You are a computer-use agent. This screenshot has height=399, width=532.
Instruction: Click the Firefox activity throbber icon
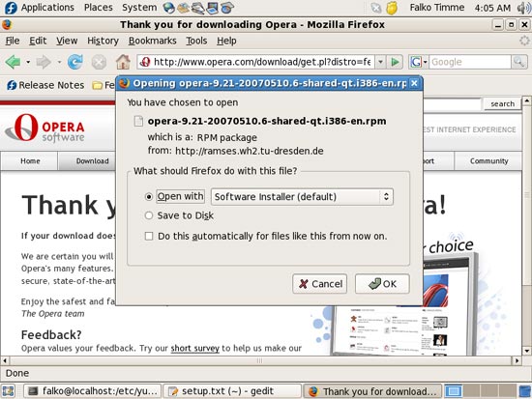(524, 41)
